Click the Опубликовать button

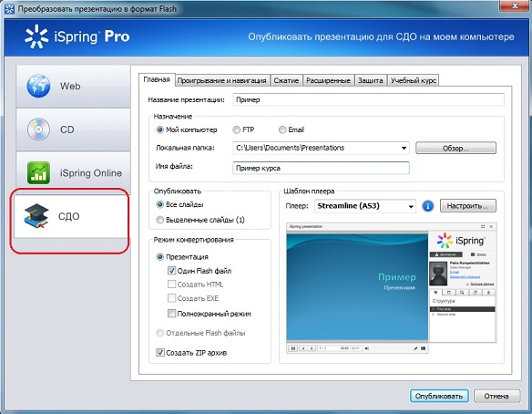tap(439, 396)
